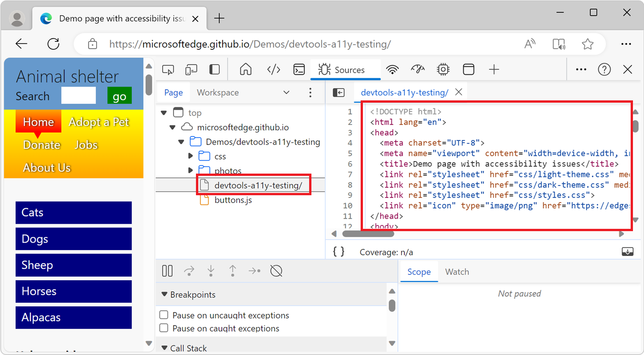
Task: Toggle device emulation mode
Action: coord(191,69)
